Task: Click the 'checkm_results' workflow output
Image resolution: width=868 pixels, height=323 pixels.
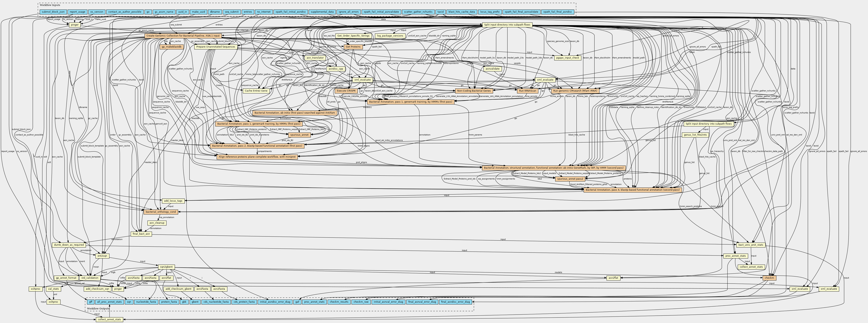Action: point(339,302)
